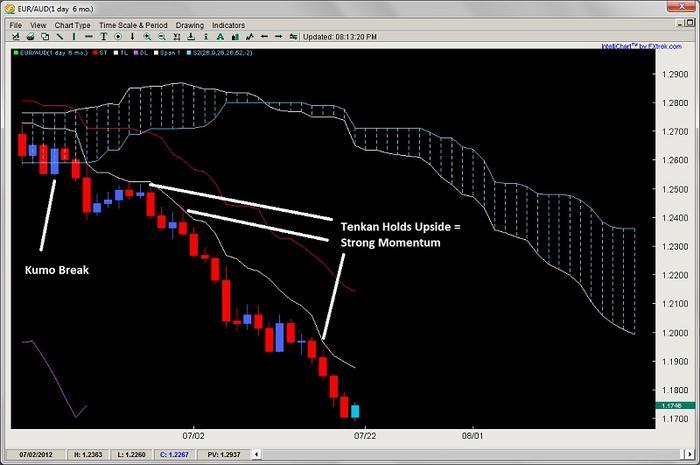Select the trend line drawing tool
The height and width of the screenshot is (465, 700).
coord(60,36)
